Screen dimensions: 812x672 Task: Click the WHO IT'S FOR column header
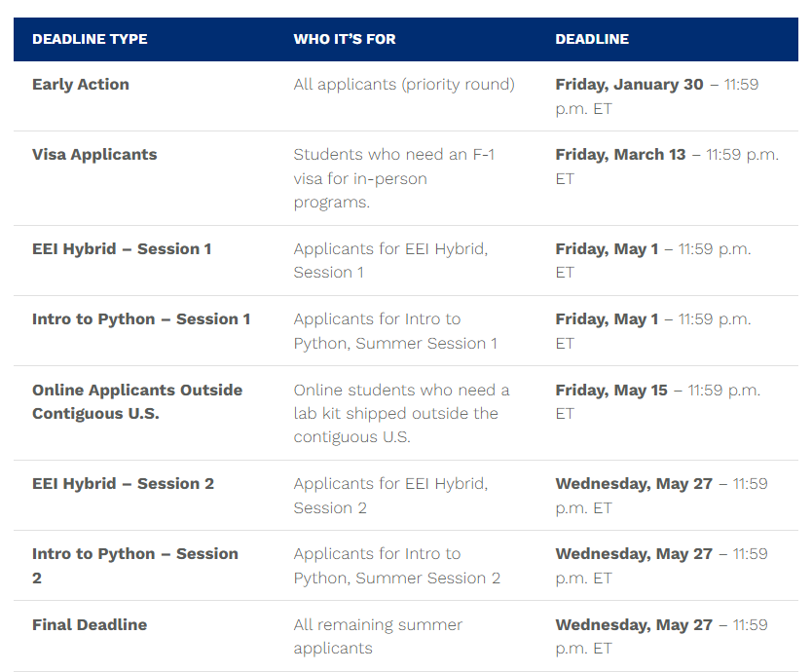point(345,39)
